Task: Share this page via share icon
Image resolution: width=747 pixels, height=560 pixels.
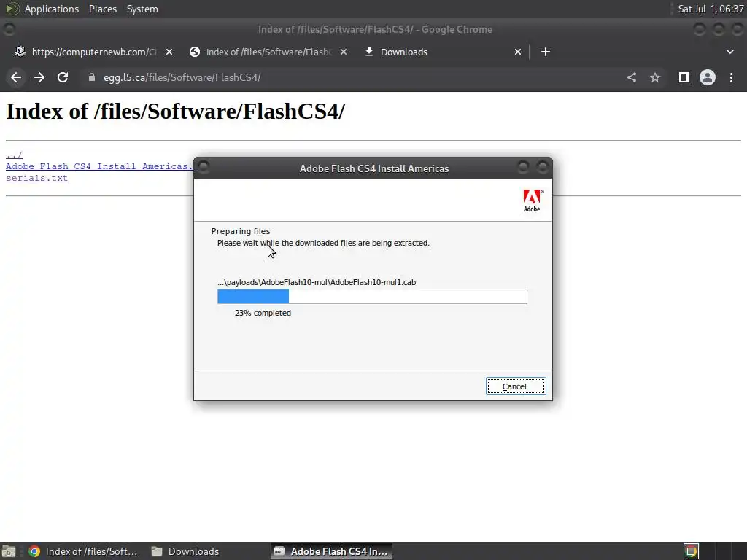Action: click(x=632, y=77)
